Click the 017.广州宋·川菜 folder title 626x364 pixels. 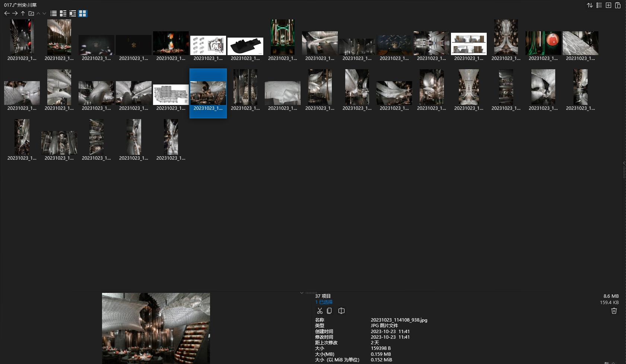click(20, 5)
